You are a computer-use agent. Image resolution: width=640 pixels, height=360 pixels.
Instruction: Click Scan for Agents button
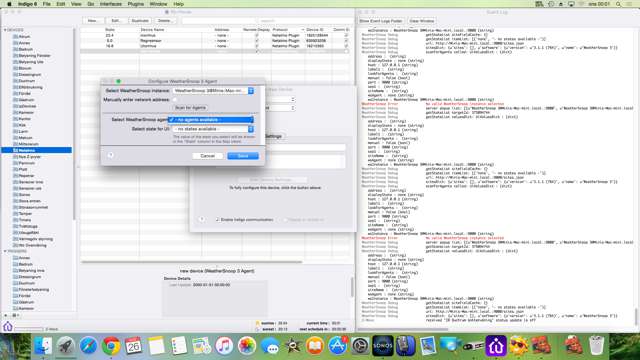190,108
